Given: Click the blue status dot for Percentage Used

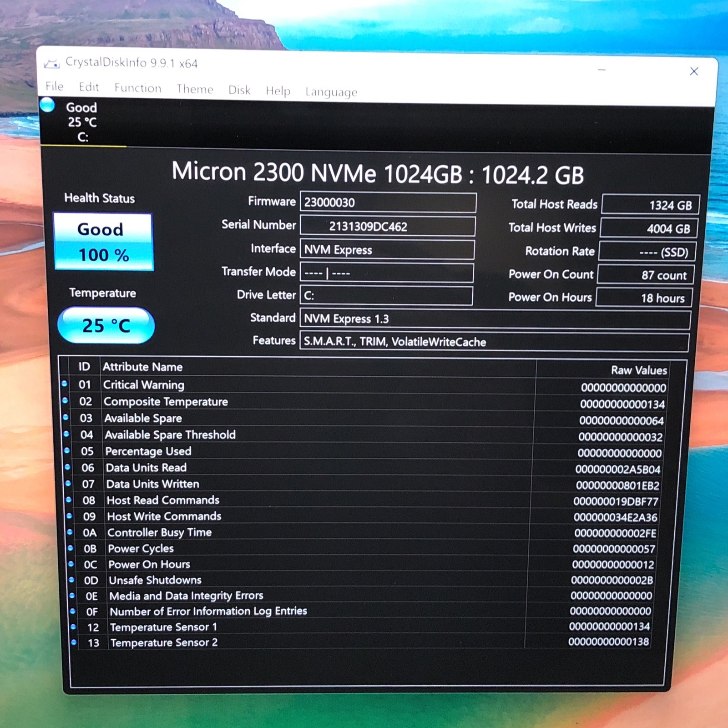Looking at the screenshot, I should (67, 450).
